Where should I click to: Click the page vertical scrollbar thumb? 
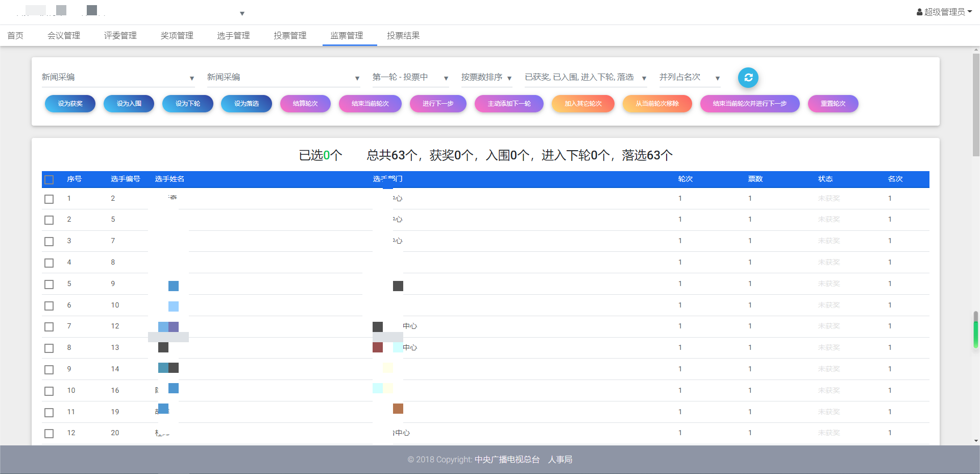pyautogui.click(x=976, y=105)
